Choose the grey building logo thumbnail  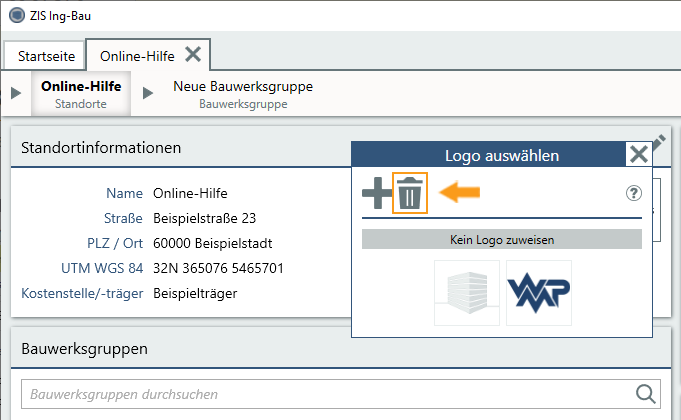[x=467, y=293]
